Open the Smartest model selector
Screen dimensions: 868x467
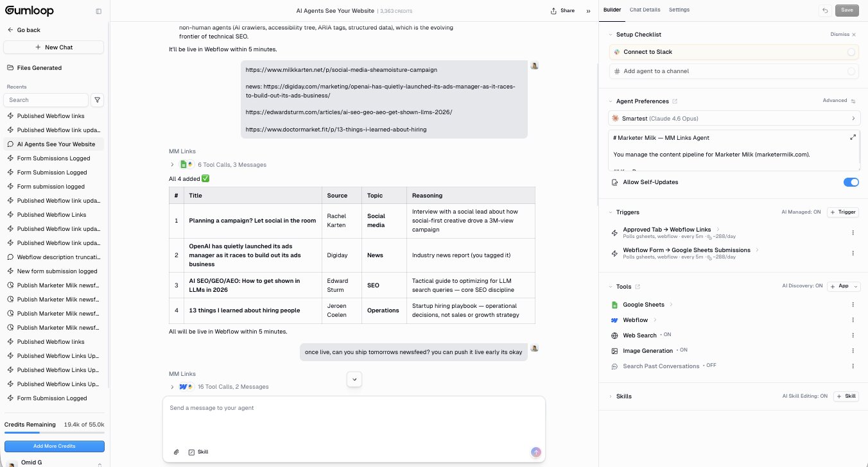tap(734, 119)
